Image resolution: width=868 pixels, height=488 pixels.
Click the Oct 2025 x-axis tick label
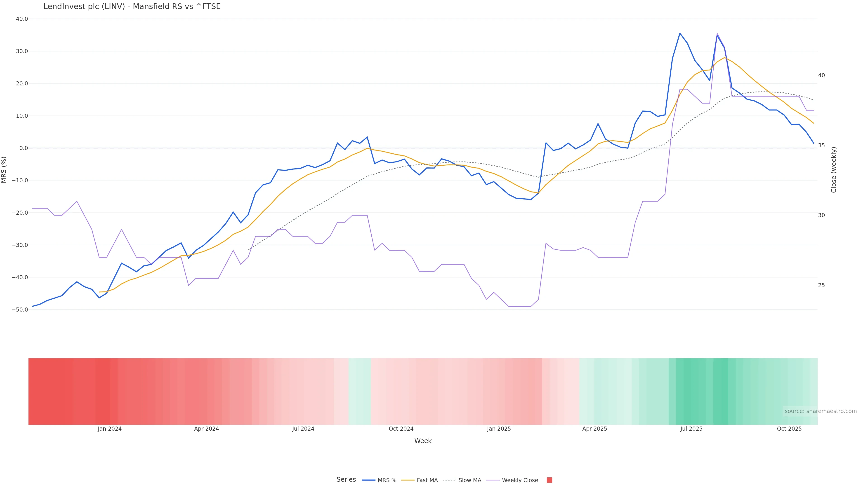pos(789,429)
